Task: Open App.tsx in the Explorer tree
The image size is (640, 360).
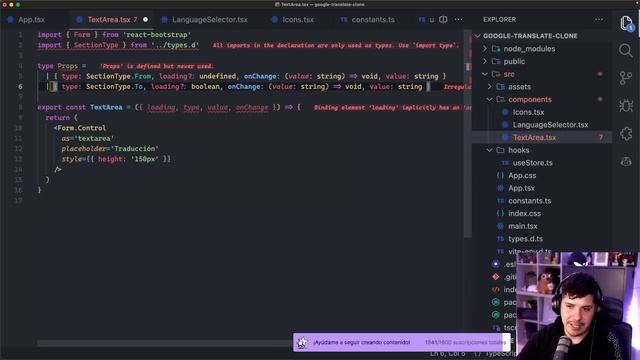Action: tap(521, 188)
